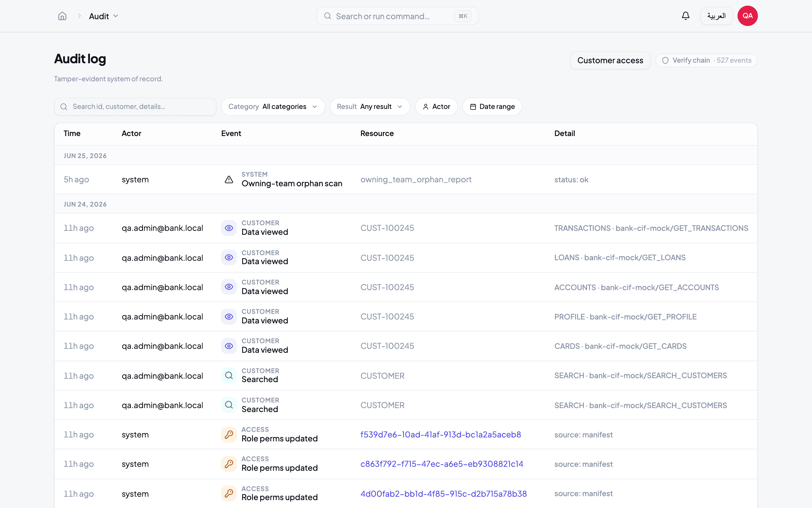This screenshot has width=812, height=508.
Task: Click the eye icon on the TRANSACTIONS row
Action: click(229, 228)
